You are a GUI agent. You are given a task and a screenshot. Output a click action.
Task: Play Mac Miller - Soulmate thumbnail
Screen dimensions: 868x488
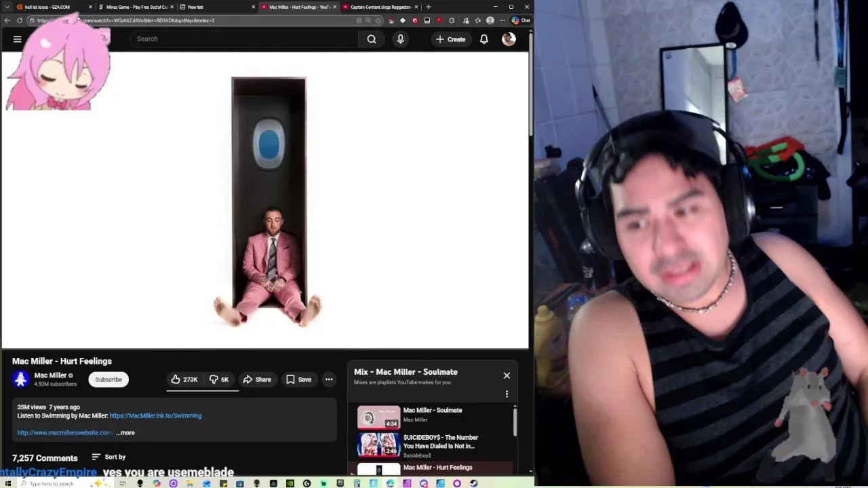click(378, 417)
